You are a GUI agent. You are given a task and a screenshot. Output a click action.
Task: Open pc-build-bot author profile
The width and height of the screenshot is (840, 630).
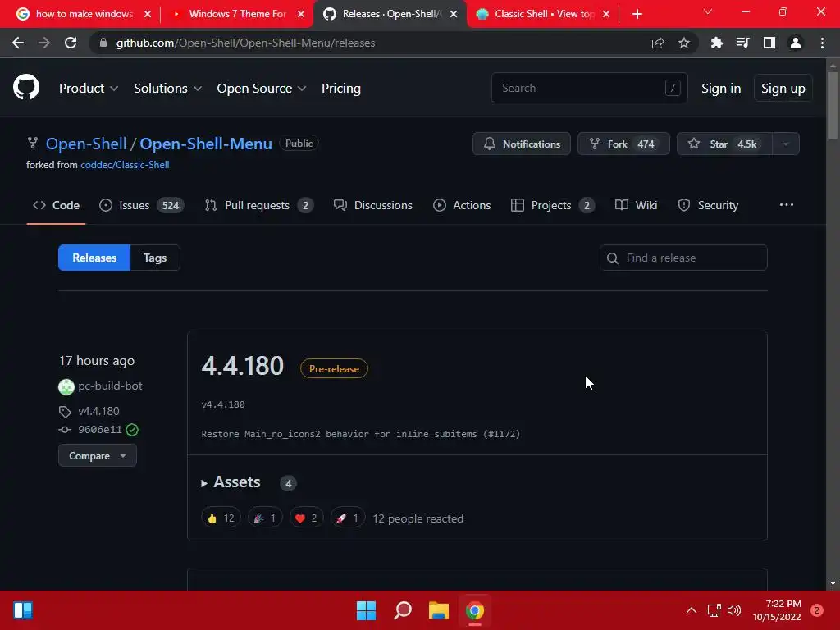pyautogui.click(x=110, y=386)
